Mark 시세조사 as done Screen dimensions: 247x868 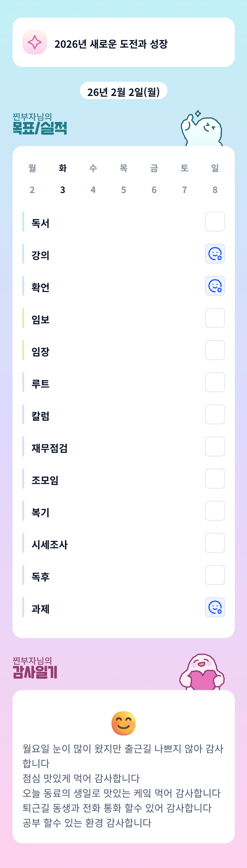(215, 543)
